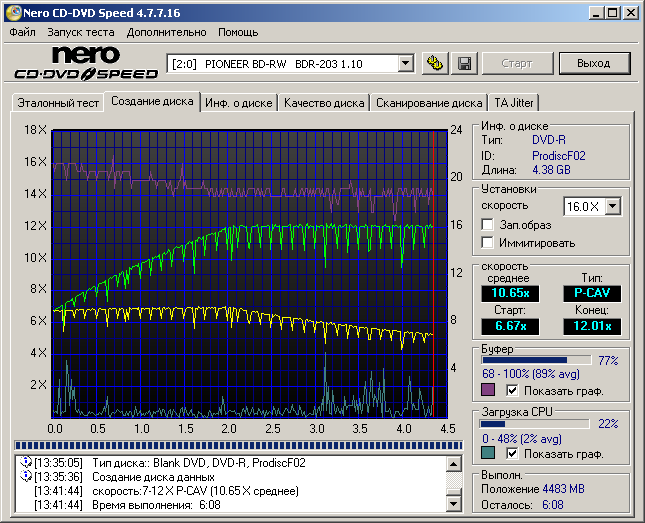The image size is (645, 523).
Task: Click the Nero CD-DVD Speed logo
Action: 86,63
